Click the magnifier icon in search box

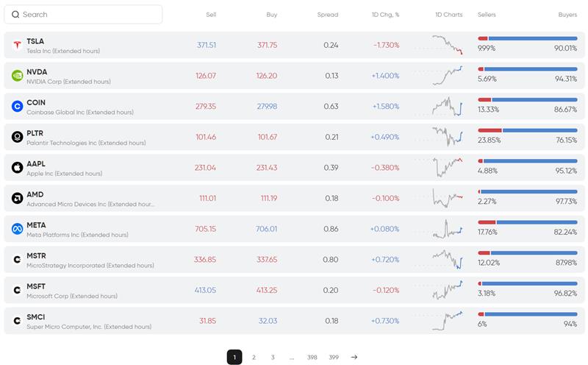15,15
